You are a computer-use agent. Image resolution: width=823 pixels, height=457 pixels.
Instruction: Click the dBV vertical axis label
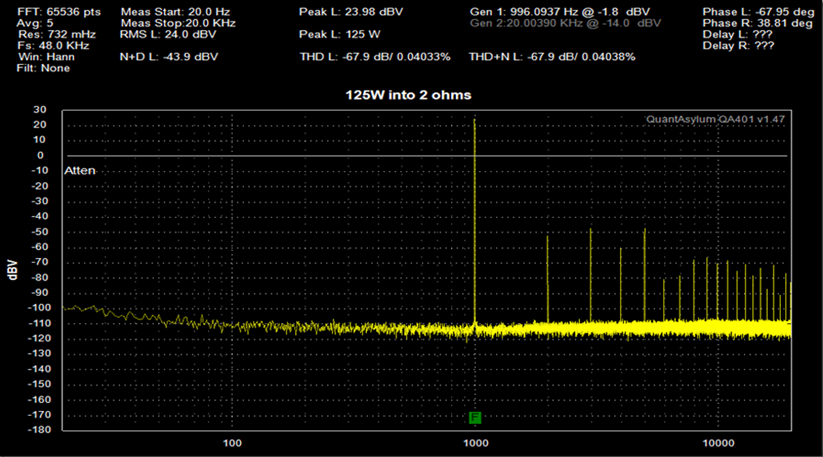coord(13,270)
